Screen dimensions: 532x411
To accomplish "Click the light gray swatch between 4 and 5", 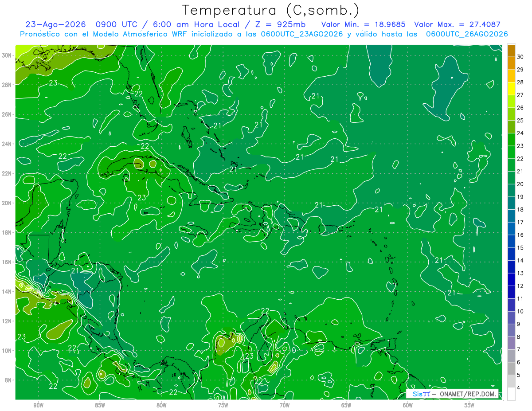I will click(511, 381).
